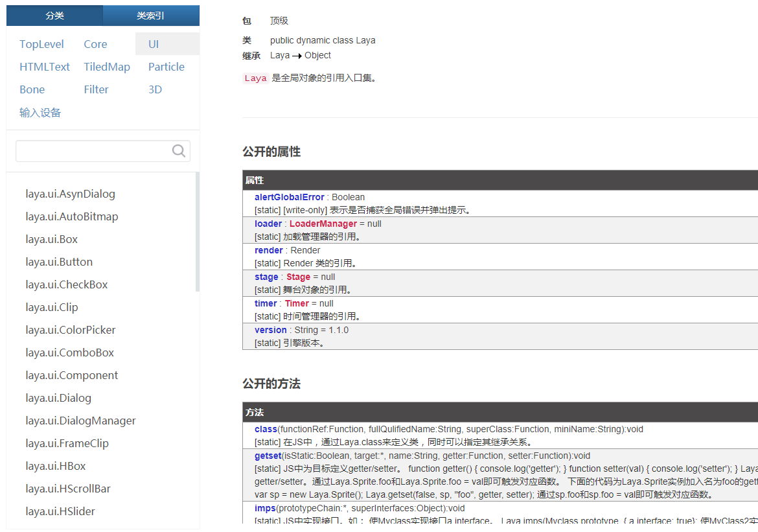Open the Stage type link
The image size is (758, 532).
(298, 277)
